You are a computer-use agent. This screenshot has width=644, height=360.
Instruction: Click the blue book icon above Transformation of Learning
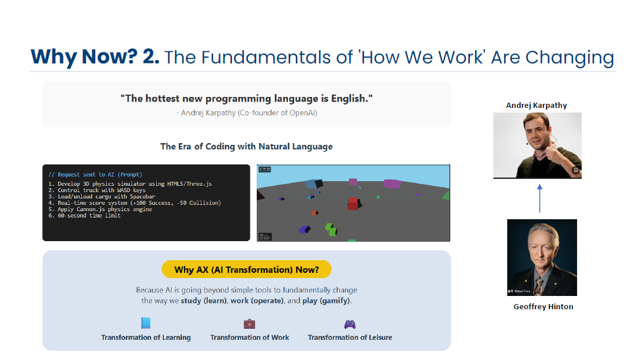point(145,324)
